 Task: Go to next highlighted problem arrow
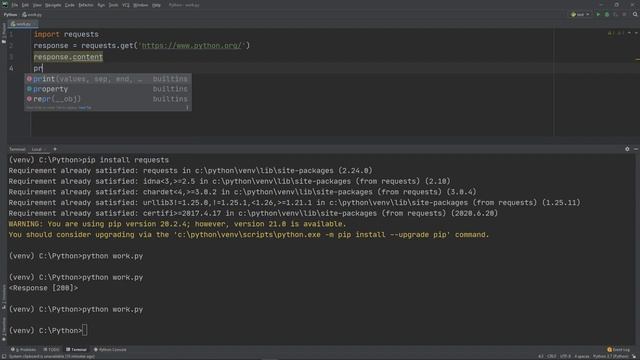click(x=636, y=33)
